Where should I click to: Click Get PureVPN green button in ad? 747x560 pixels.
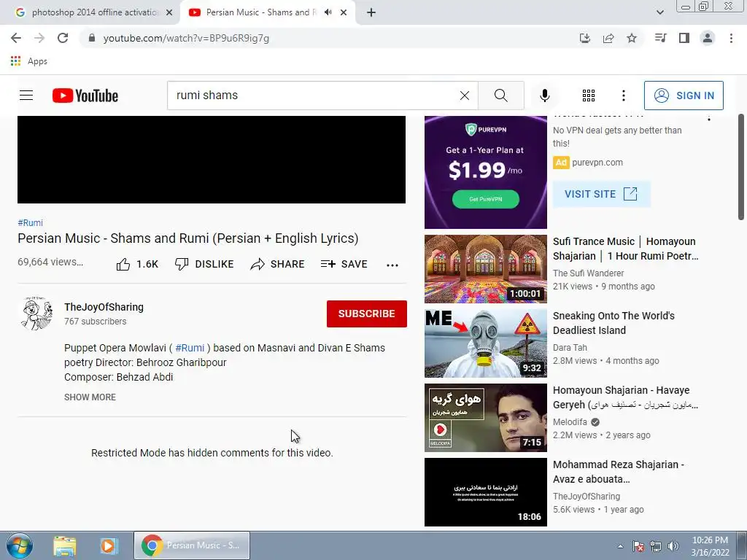click(x=485, y=199)
